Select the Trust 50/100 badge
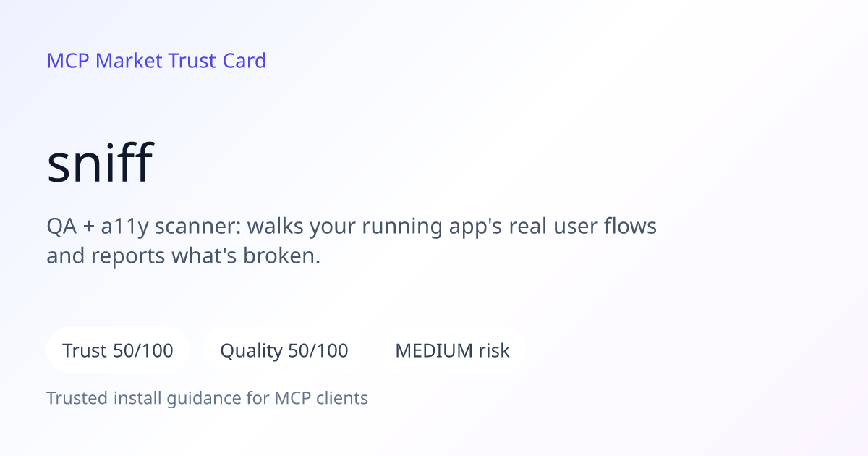Screen dimensions: 868x456 [118, 351]
